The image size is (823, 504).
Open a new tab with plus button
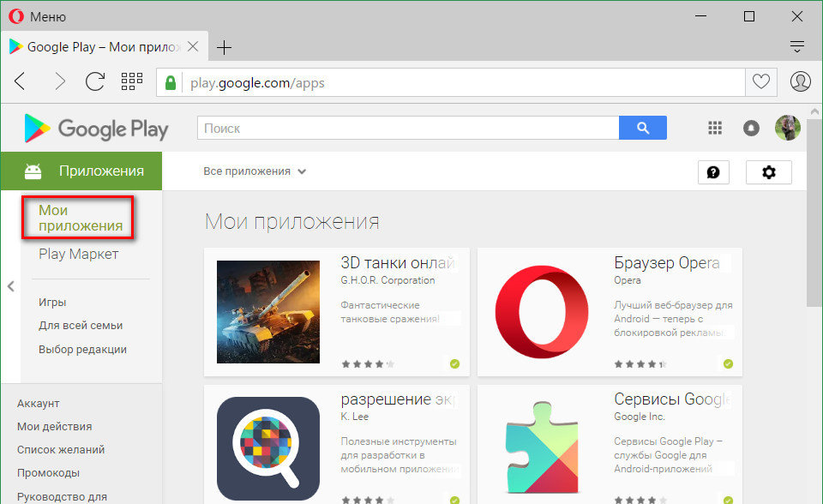tap(224, 48)
